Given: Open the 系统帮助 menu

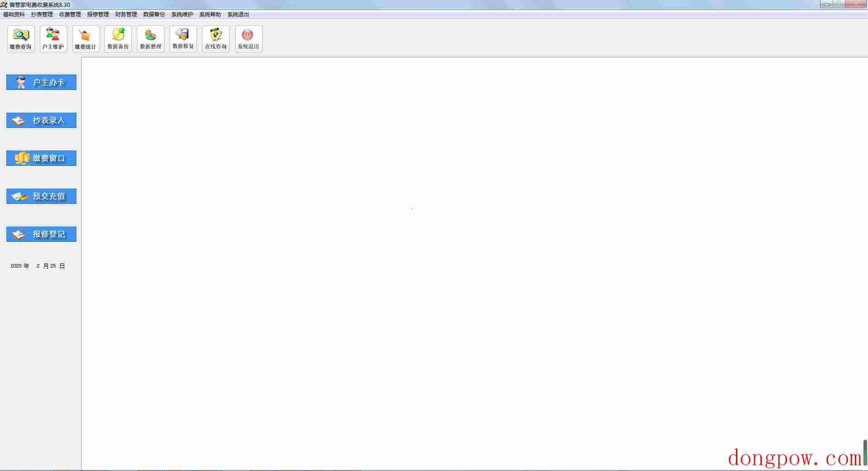Looking at the screenshot, I should point(210,14).
